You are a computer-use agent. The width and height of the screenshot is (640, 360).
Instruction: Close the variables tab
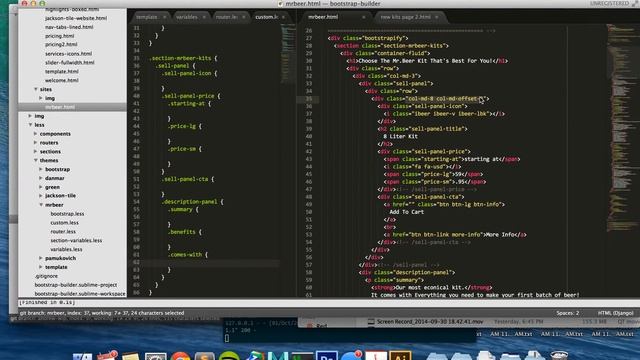point(204,17)
